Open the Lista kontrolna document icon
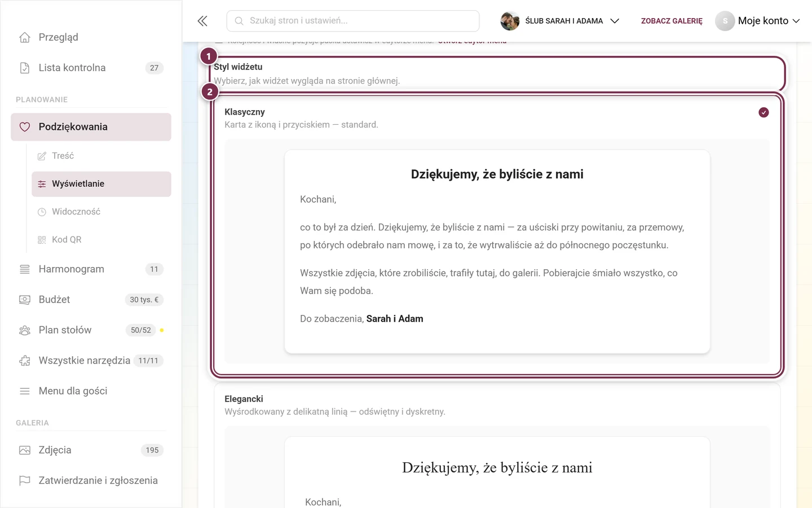Image resolution: width=812 pixels, height=508 pixels. [25, 68]
